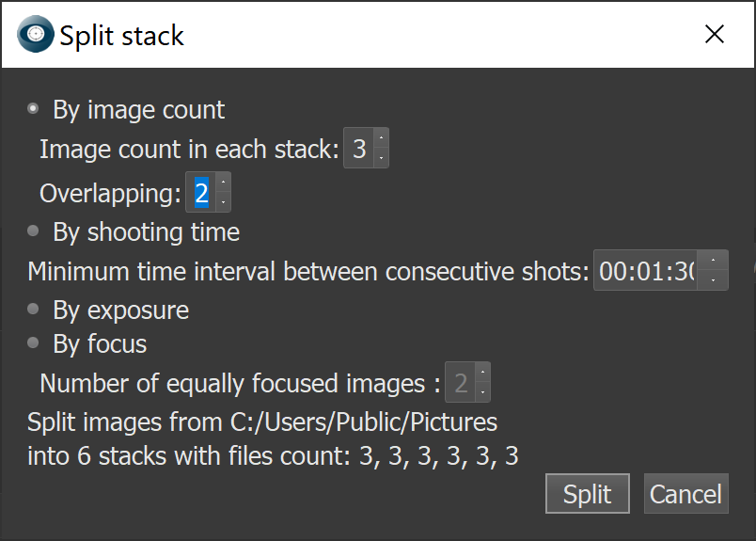Image resolution: width=756 pixels, height=541 pixels.
Task: Select the By image count radio button
Action: (x=34, y=109)
